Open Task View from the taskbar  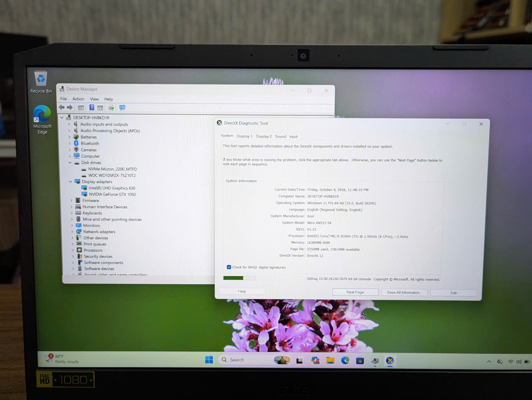click(299, 361)
